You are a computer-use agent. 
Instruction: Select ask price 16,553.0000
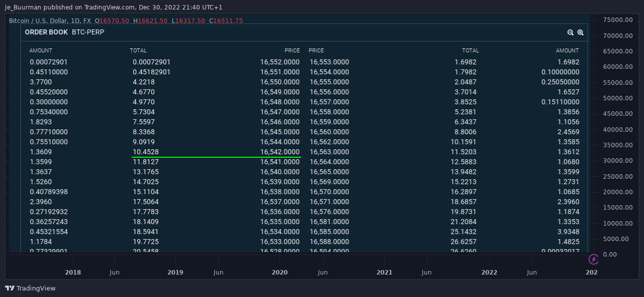[x=329, y=62]
